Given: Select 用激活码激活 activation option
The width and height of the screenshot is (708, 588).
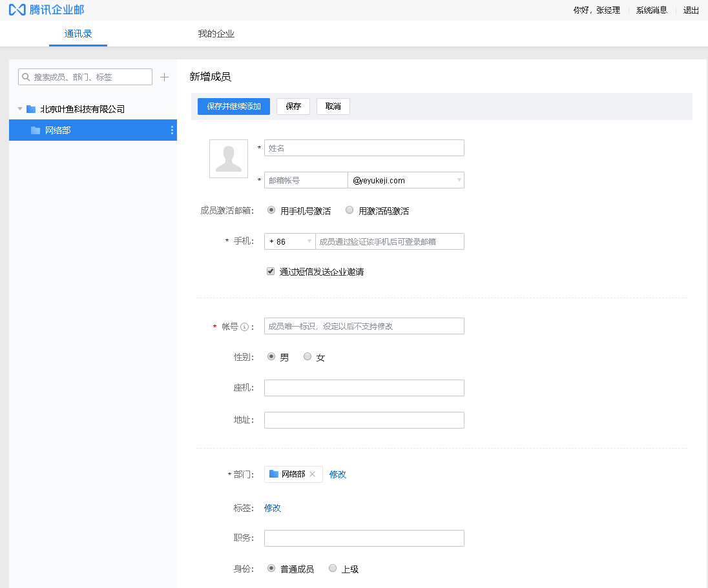Looking at the screenshot, I should tap(349, 209).
